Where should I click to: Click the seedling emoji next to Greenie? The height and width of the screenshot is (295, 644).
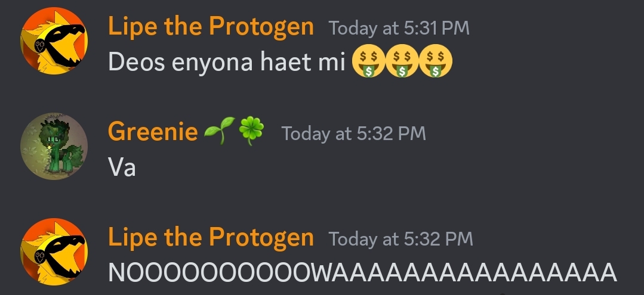click(x=220, y=131)
